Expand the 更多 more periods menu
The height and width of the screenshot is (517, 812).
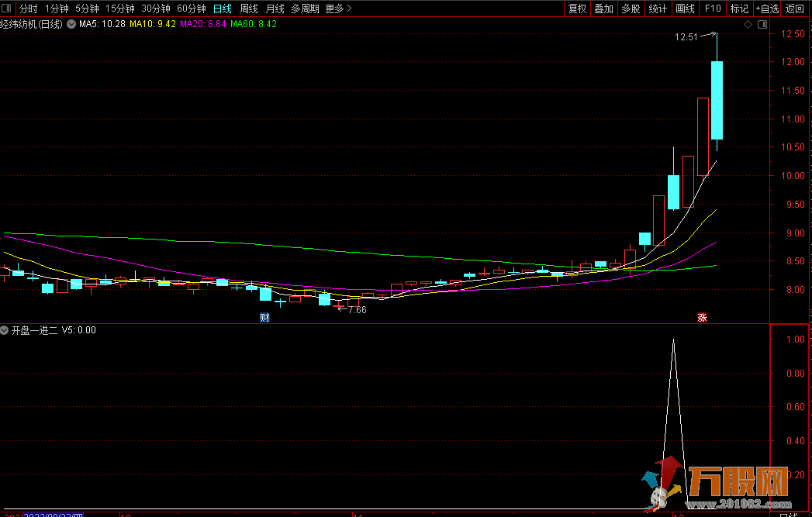tap(339, 9)
